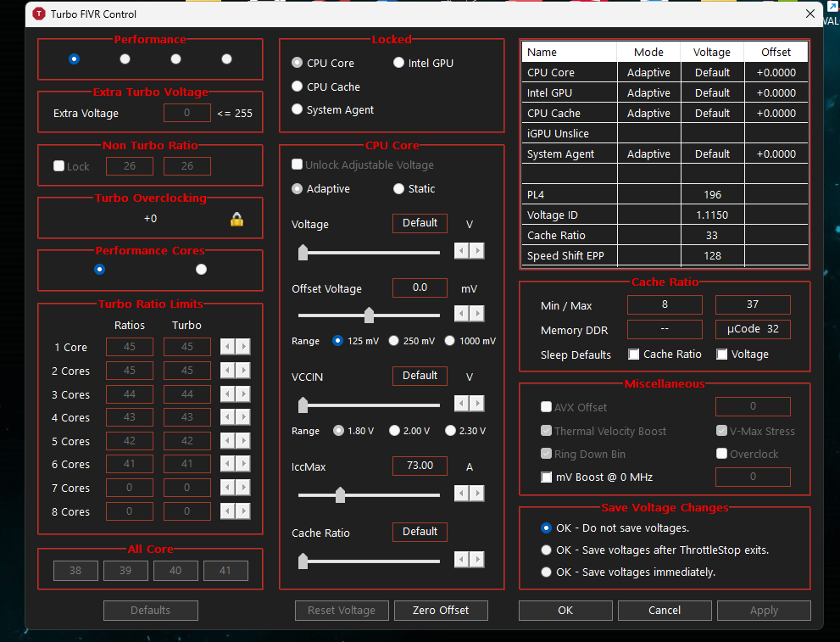Image resolution: width=840 pixels, height=642 pixels.
Task: Click the IccMax left arrow
Action: [461, 493]
